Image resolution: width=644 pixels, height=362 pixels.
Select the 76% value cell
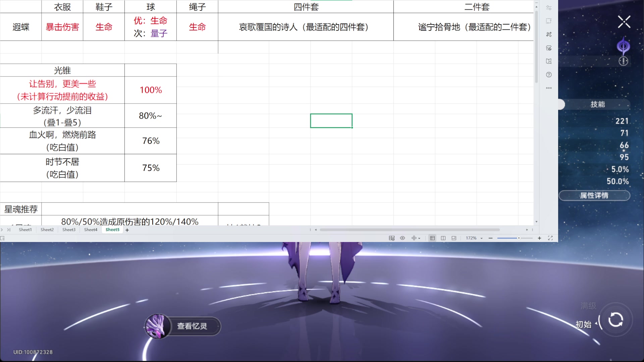point(151,141)
